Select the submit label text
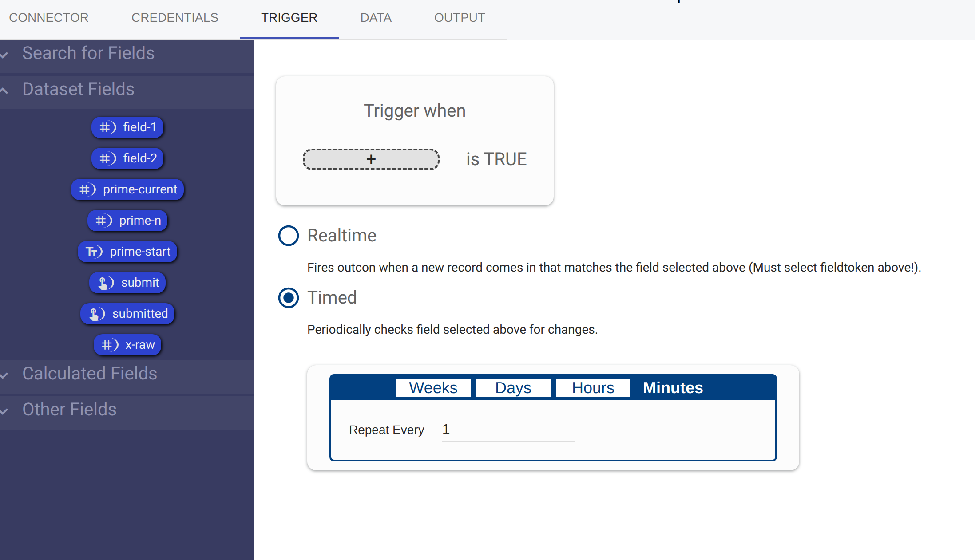 (x=140, y=283)
